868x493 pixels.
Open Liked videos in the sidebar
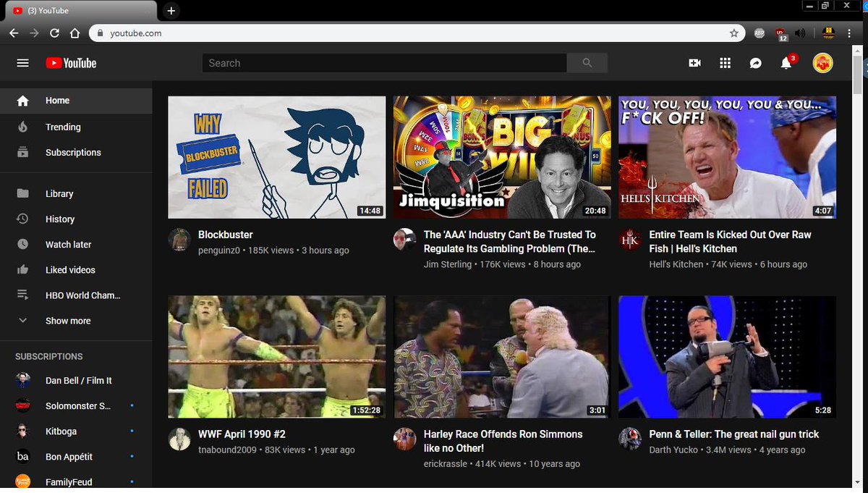tap(76, 269)
